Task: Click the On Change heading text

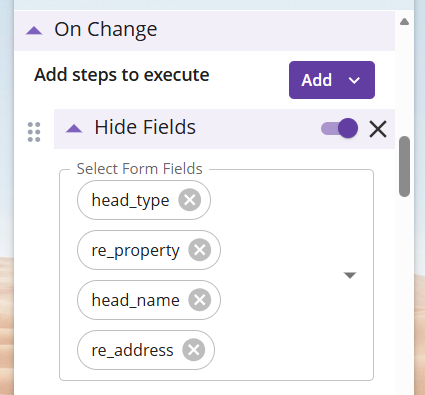Action: click(x=106, y=30)
